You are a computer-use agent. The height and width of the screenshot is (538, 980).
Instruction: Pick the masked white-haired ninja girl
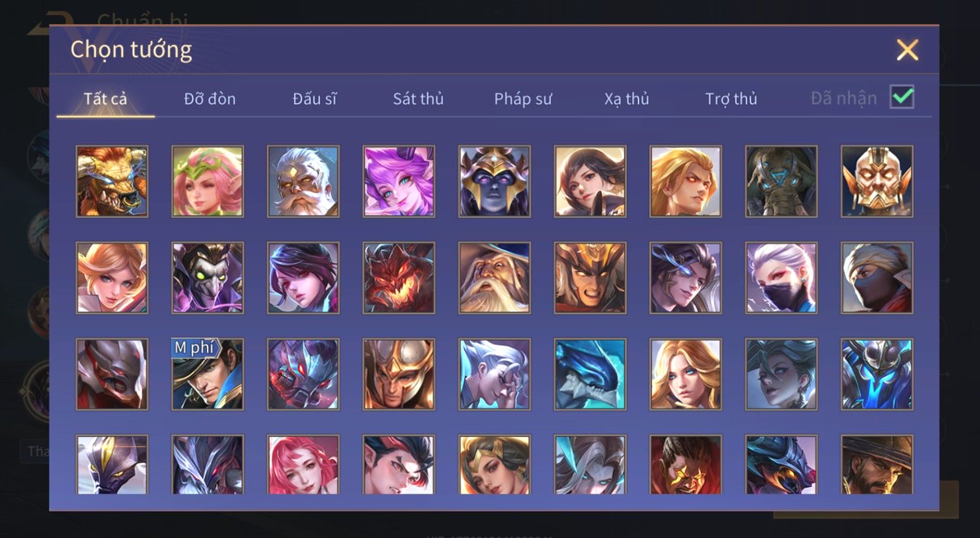tap(782, 278)
